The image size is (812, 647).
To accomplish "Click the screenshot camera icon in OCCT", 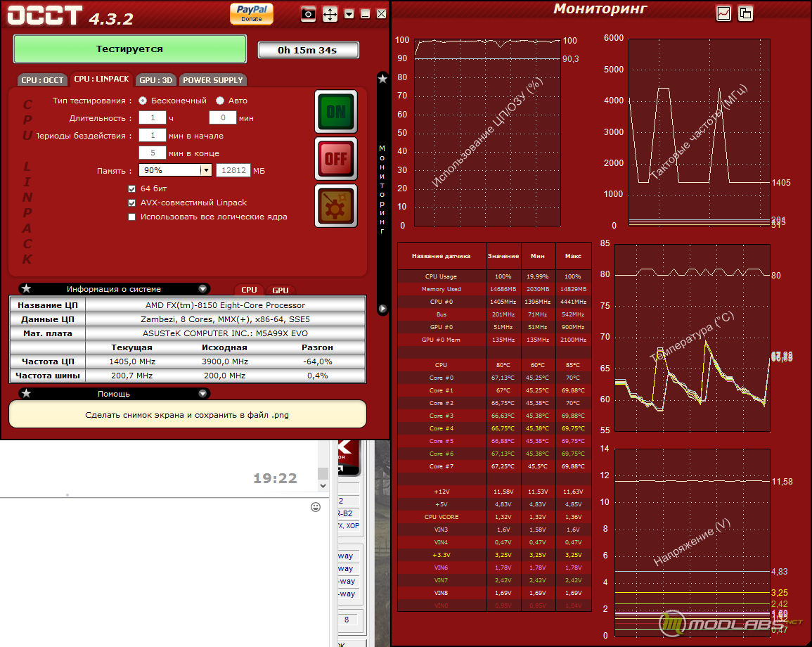I will [308, 14].
